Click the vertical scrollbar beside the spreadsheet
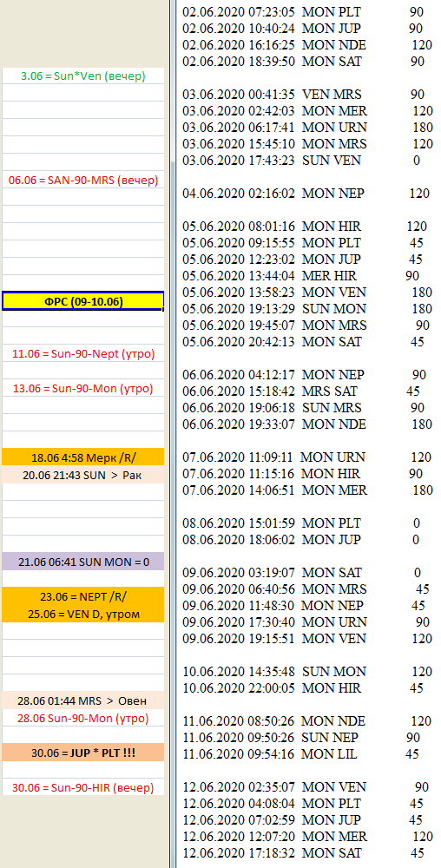 [x=174, y=434]
